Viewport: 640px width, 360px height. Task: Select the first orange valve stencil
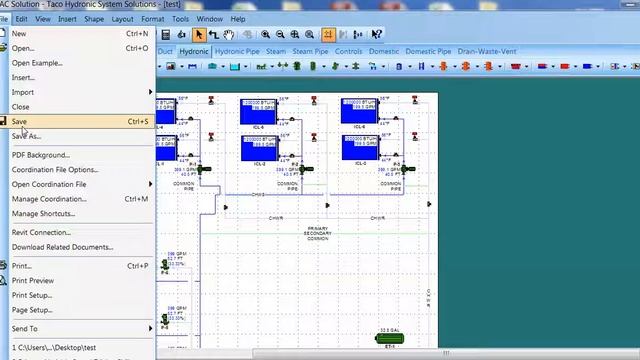[x=443, y=66]
